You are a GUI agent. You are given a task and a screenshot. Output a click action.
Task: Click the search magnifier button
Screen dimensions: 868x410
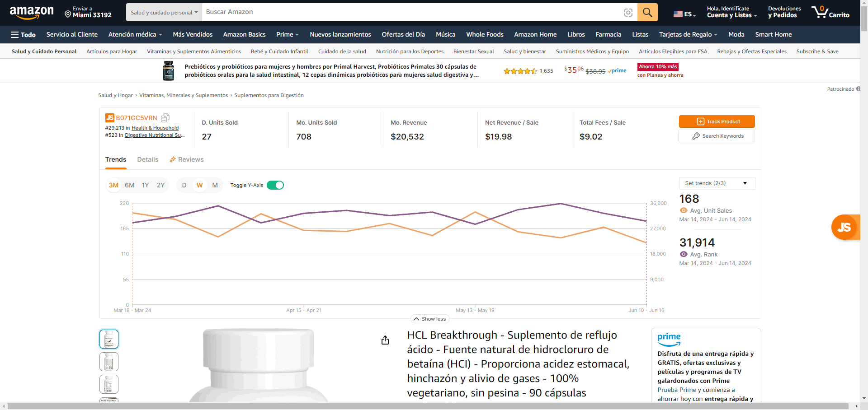647,12
